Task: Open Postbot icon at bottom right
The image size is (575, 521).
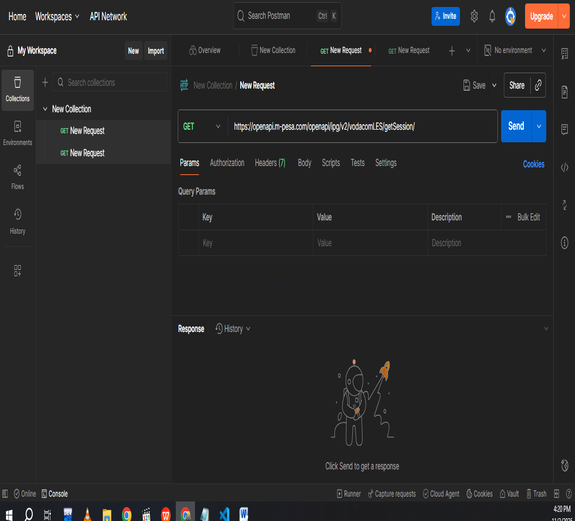Action: click(564, 465)
